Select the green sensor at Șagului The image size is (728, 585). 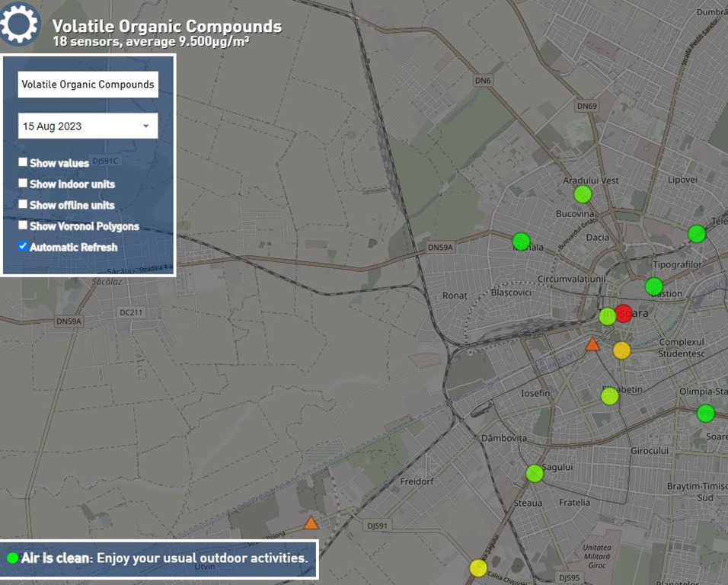pyautogui.click(x=535, y=473)
